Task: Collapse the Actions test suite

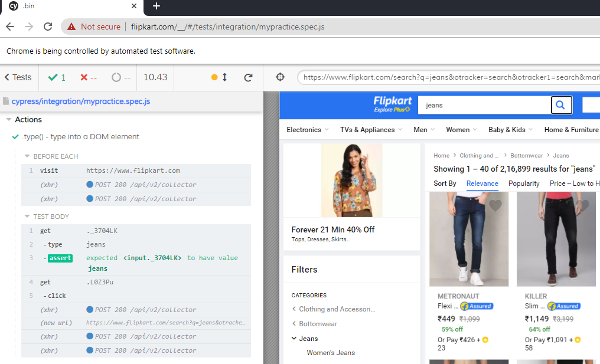Action: [x=9, y=120]
